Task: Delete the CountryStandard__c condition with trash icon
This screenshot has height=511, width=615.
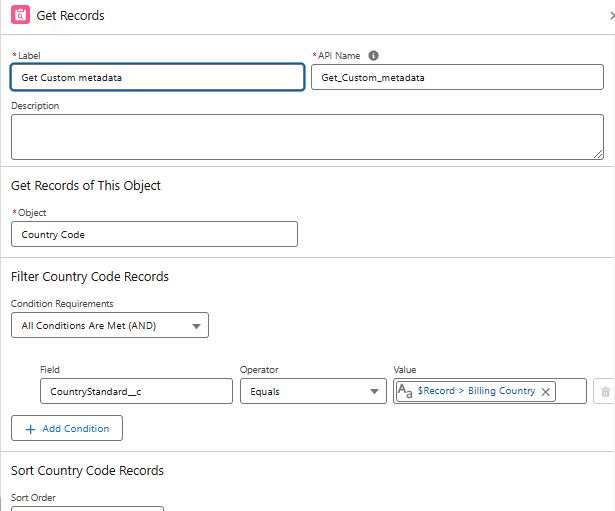Action: tap(605, 391)
